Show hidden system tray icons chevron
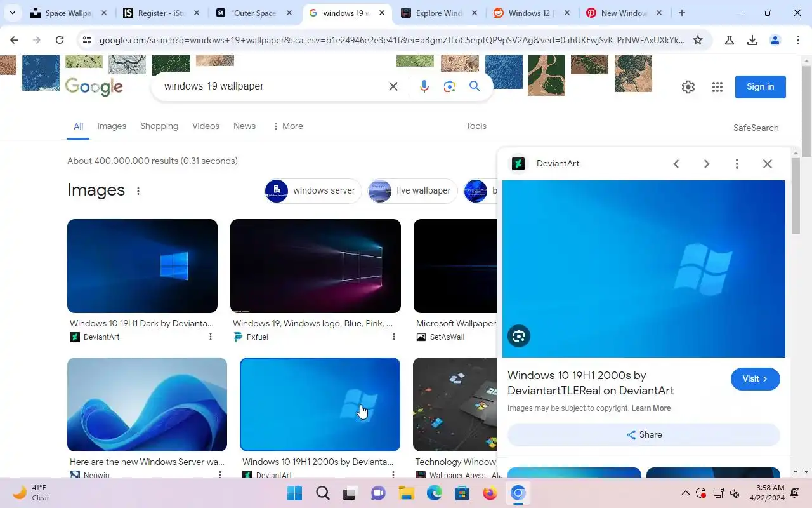812x508 pixels. pyautogui.click(x=685, y=493)
